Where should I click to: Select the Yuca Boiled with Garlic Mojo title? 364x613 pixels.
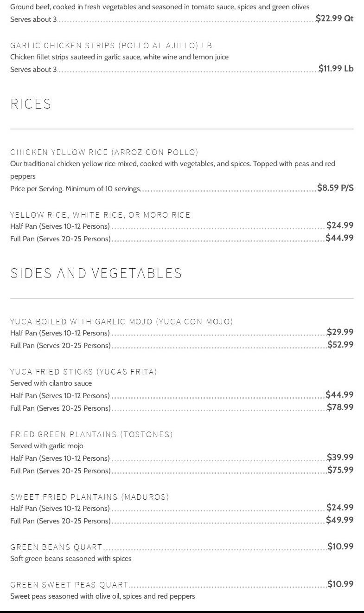pyautogui.click(x=121, y=322)
